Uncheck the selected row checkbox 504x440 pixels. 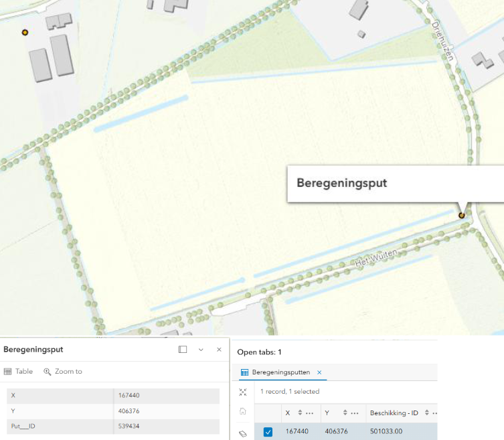pos(268,432)
